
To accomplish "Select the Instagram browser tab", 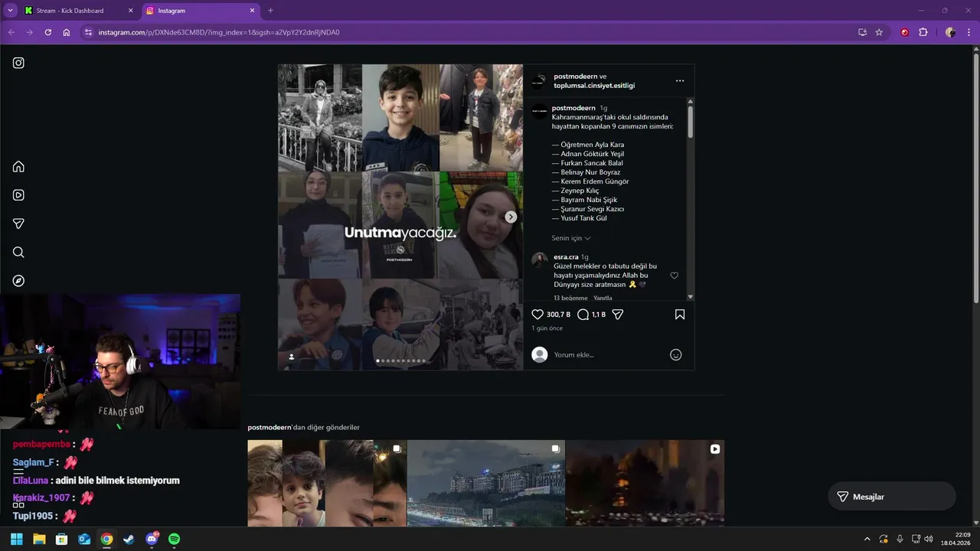I will (201, 11).
